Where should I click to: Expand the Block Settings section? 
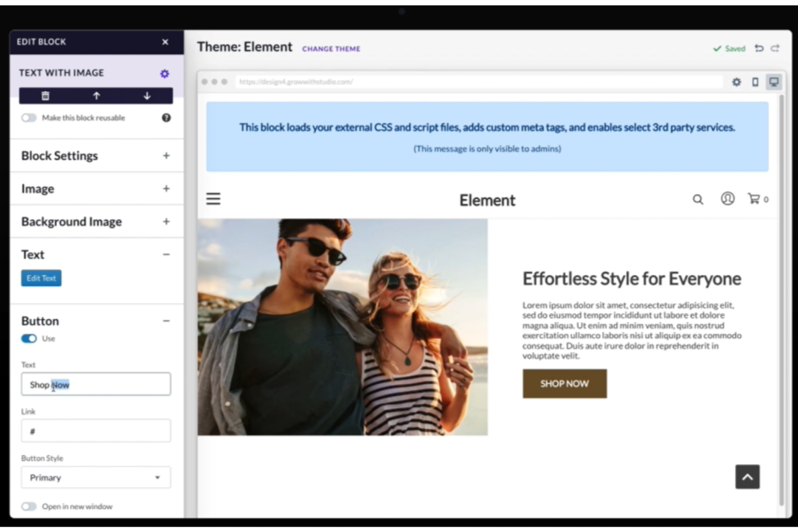coord(166,156)
